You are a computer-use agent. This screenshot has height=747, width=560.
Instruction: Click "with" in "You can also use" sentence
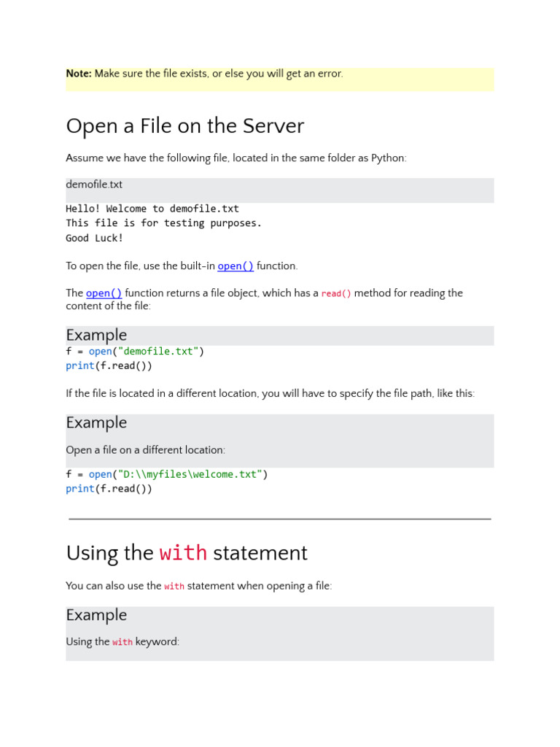pos(174,586)
